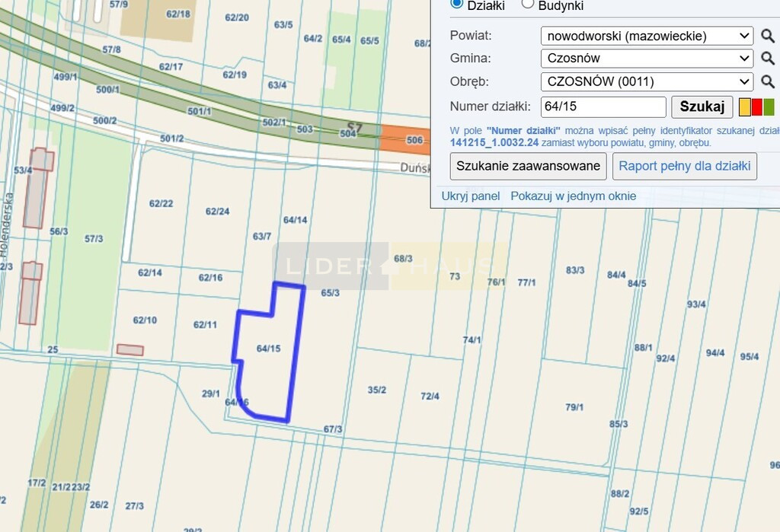Click the green color swatch
The height and width of the screenshot is (532, 780).
(769, 107)
